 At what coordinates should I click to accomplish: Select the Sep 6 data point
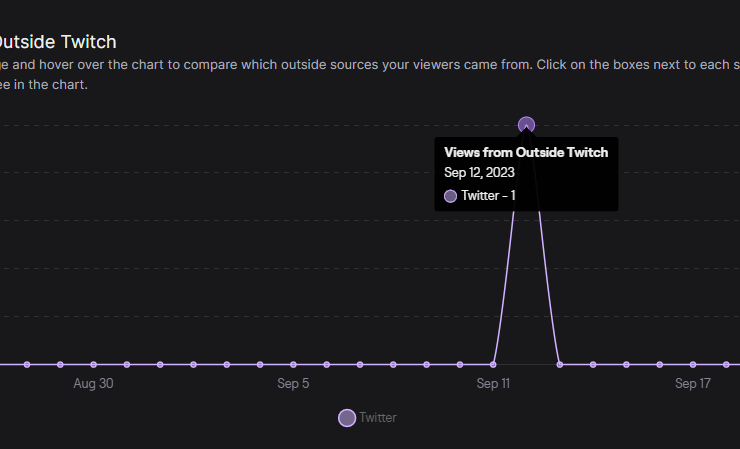327,364
